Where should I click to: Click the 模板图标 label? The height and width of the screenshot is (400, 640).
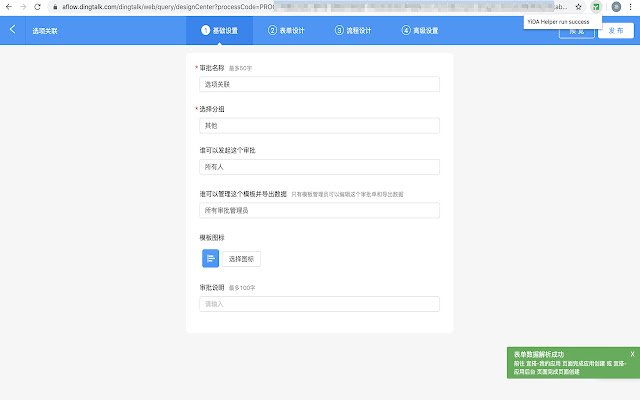tap(212, 238)
